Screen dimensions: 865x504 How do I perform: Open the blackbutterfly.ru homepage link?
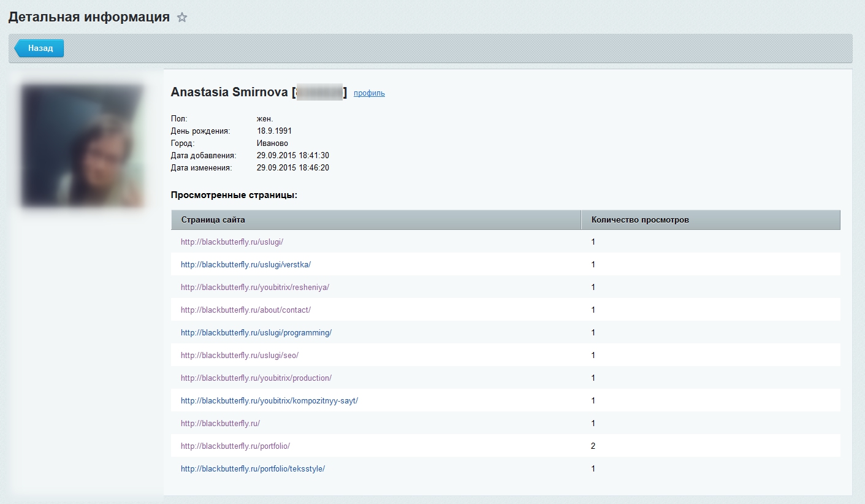tap(221, 424)
